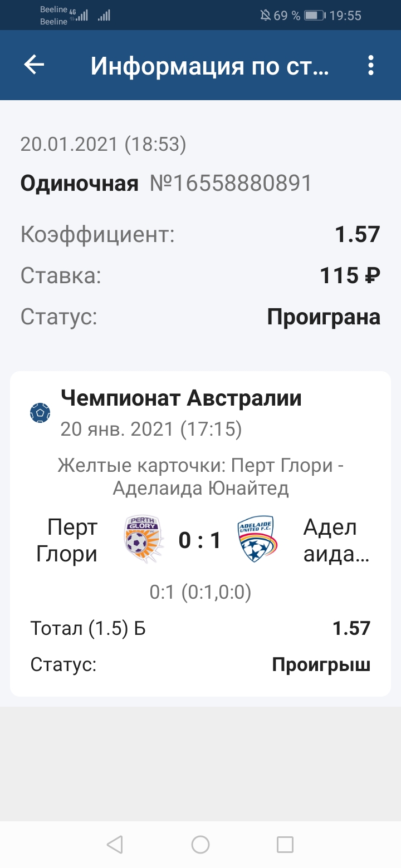Tap the battery indicator in status bar
The width and height of the screenshot is (401, 868).
coord(314,15)
